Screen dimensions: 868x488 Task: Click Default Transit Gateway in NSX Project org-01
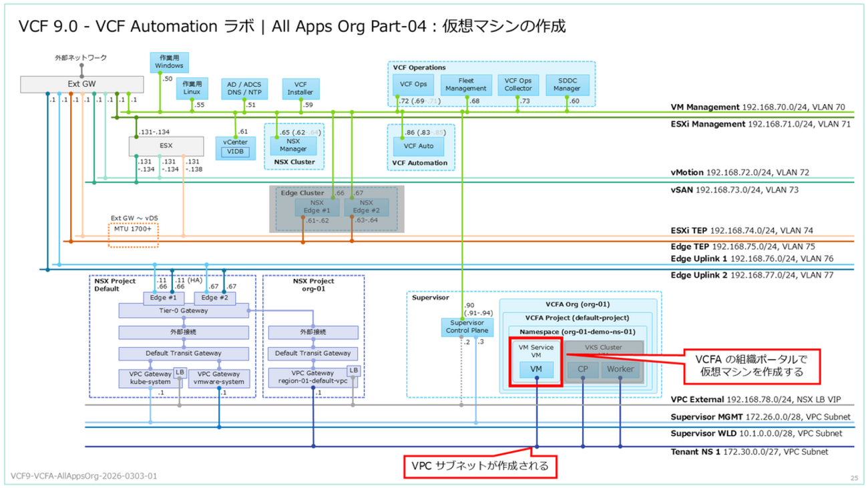[x=314, y=353]
